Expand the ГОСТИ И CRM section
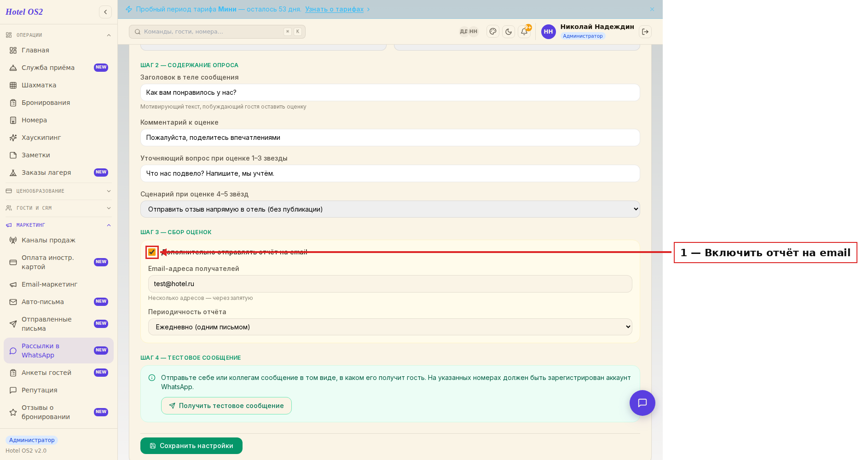Viewport: 868px width, 460px height. click(58, 208)
